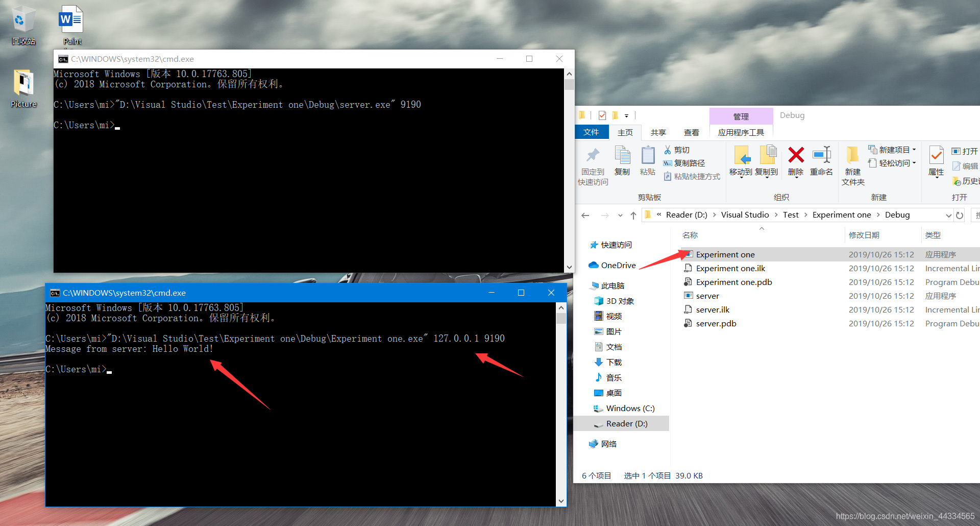Viewport: 980px width, 526px height.
Task: Click Copy Path (复制路径) in the ribbon
Action: (x=684, y=163)
